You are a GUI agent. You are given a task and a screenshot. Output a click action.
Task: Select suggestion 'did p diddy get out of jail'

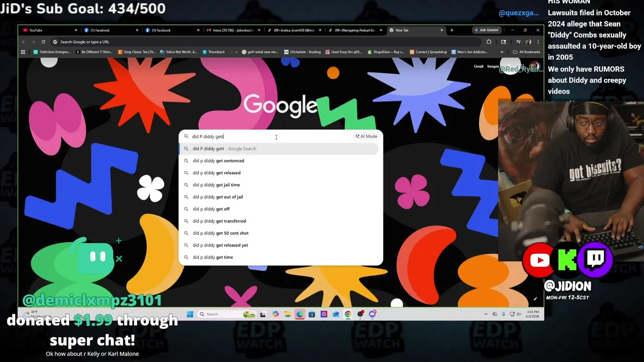tap(280, 197)
